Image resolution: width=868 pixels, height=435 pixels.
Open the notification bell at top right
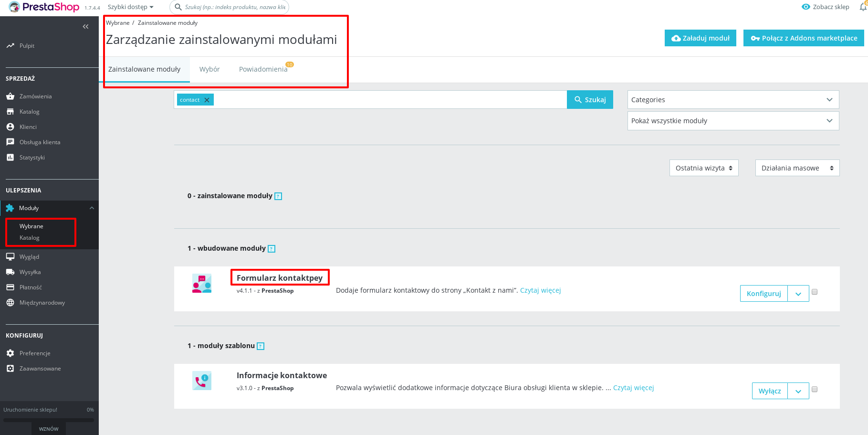click(862, 7)
